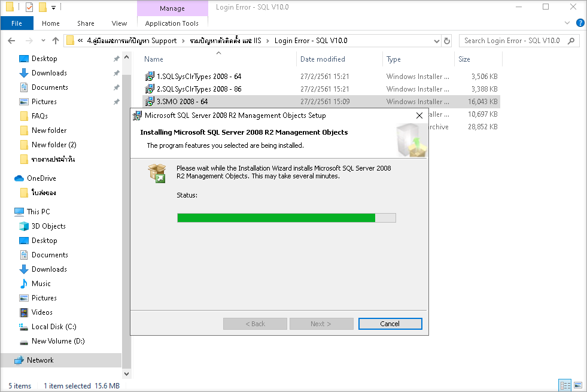Open Music folder in navigation pane

pyautogui.click(x=41, y=284)
